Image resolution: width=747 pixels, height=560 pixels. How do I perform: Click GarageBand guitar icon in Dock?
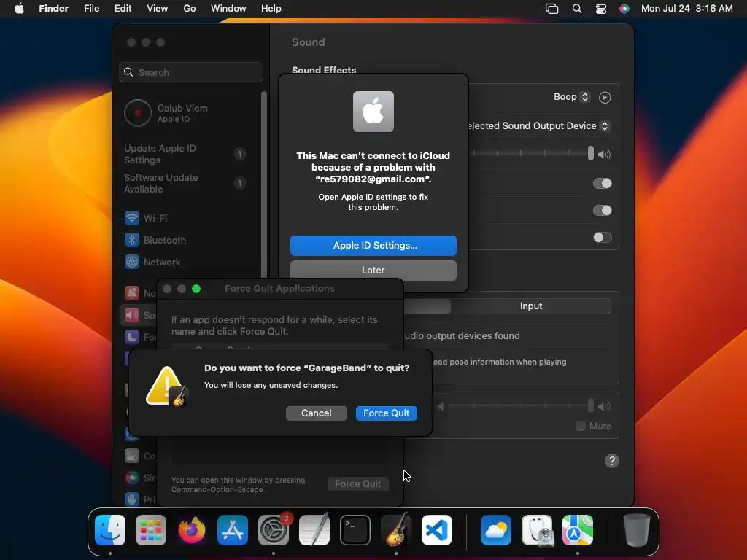396,530
